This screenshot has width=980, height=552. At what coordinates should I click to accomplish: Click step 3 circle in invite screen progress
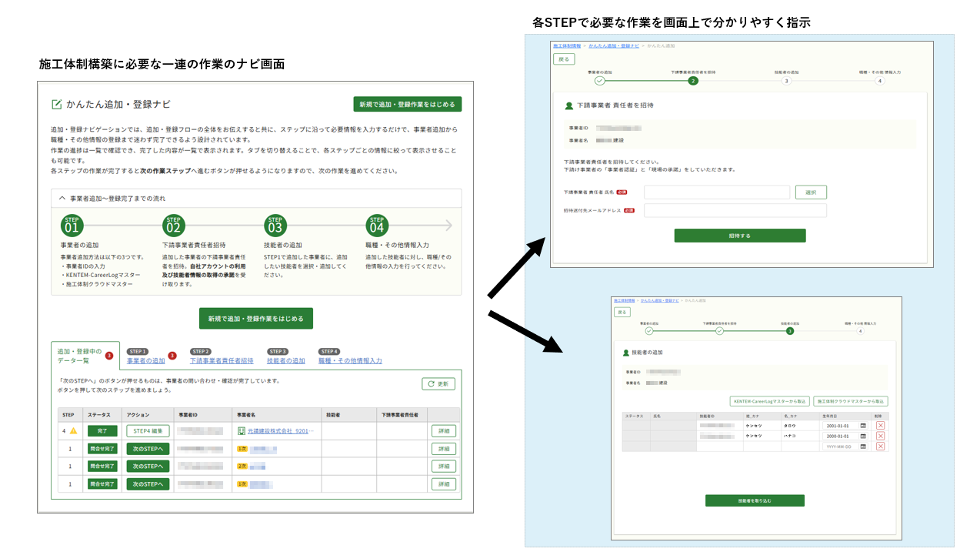pos(785,80)
